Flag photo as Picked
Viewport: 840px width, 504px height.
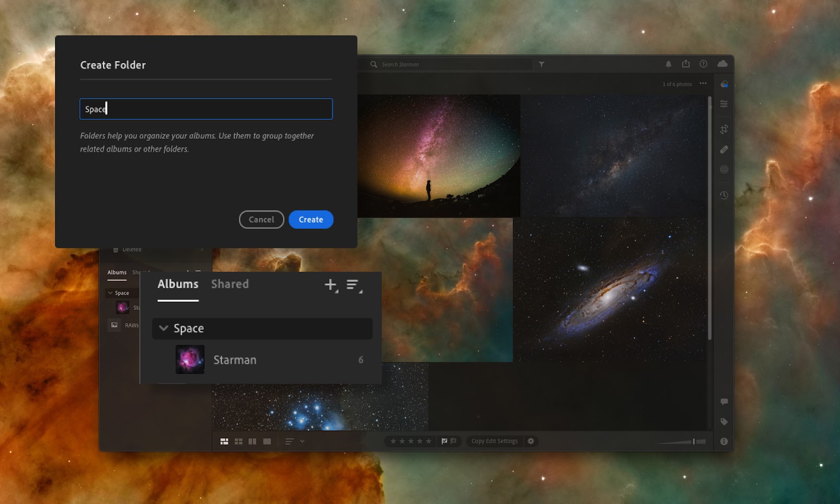point(444,441)
